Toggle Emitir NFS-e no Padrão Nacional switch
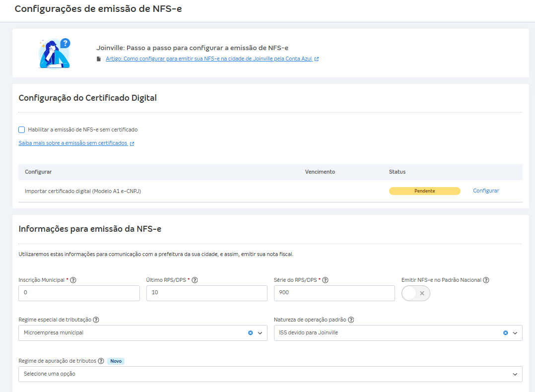The height and width of the screenshot is (392, 535). coord(415,293)
